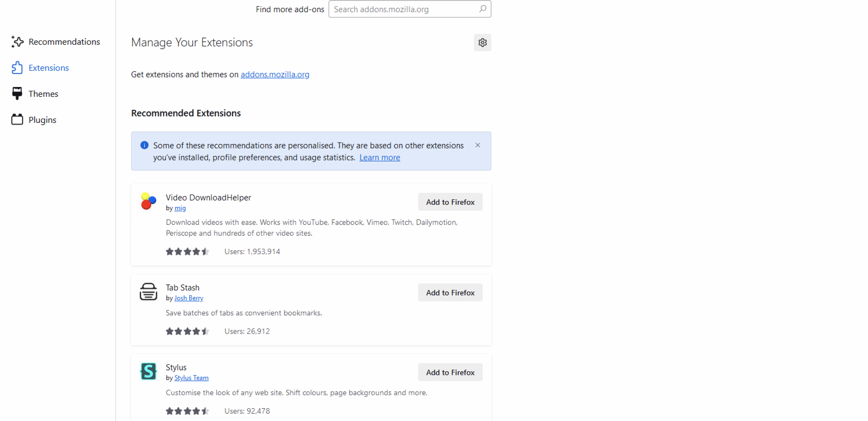Open the gear tools dropdown for extensions
This screenshot has height=421, width=868.
pos(482,42)
